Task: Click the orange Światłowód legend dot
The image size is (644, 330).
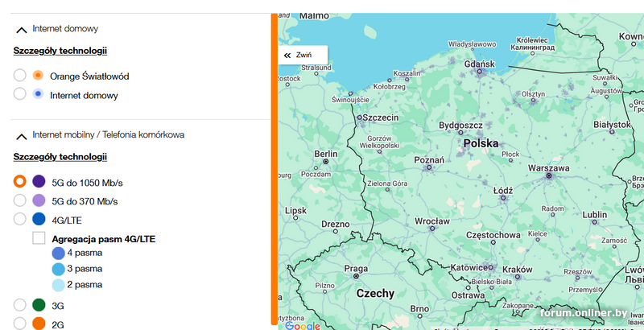Action: point(38,75)
